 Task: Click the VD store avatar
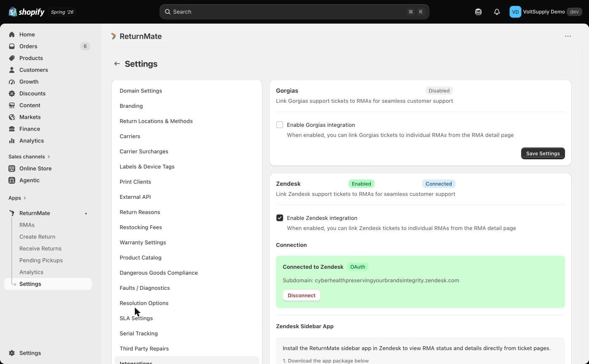click(515, 12)
